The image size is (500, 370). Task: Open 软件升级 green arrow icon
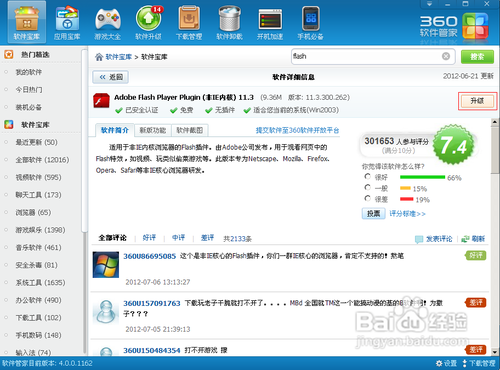pyautogui.click(x=148, y=22)
